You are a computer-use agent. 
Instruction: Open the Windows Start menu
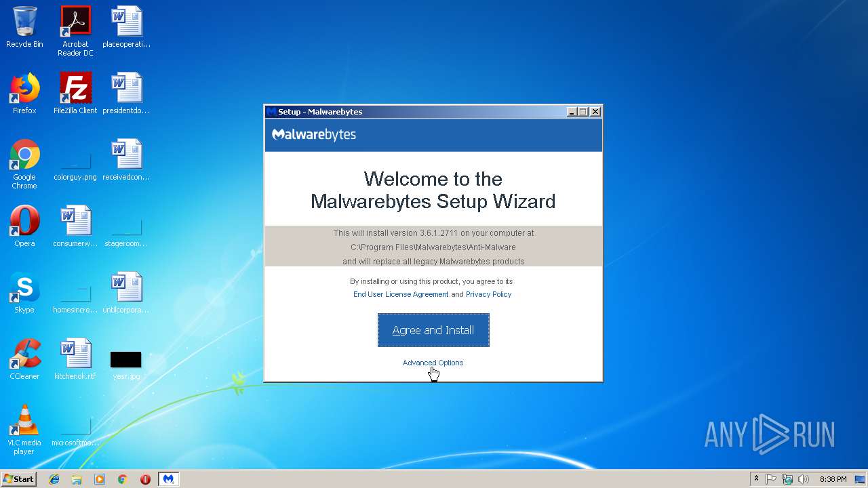point(19,479)
